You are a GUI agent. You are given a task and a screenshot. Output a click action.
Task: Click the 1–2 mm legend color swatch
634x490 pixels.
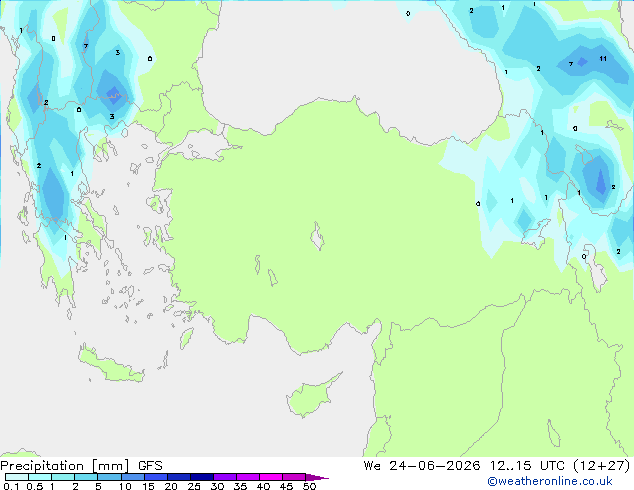coord(63,477)
